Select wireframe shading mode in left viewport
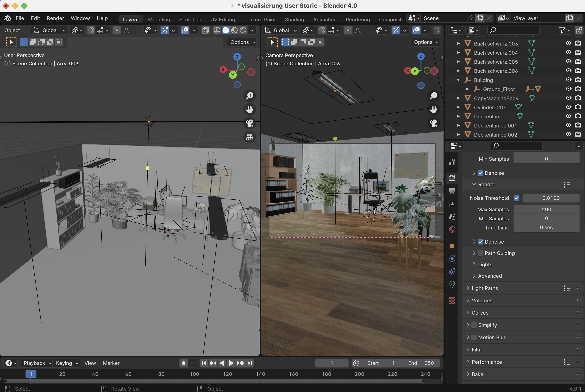The height and width of the screenshot is (392, 585). click(x=217, y=31)
